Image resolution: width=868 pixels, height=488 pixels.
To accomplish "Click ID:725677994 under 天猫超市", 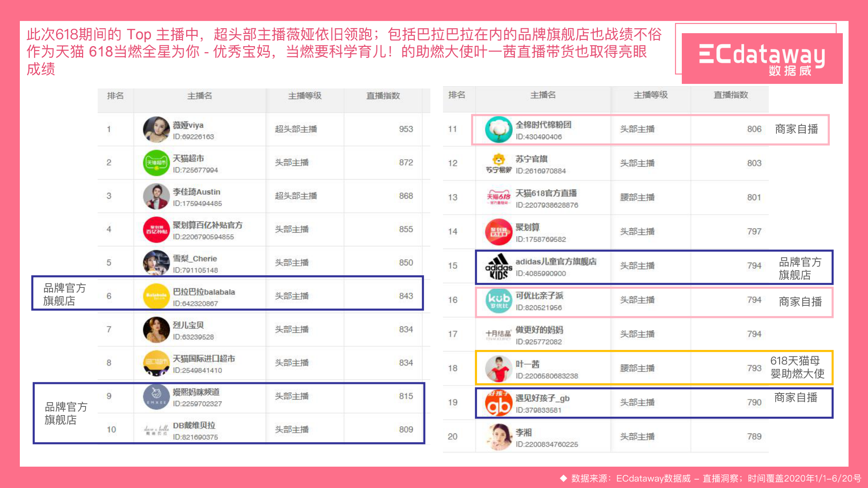I will click(x=195, y=170).
